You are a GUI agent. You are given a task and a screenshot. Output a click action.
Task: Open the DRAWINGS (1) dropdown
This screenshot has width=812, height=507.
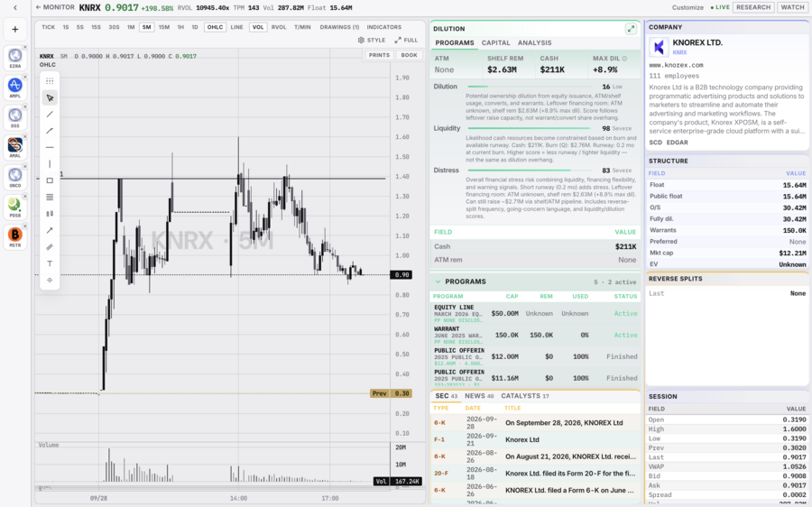pos(339,27)
